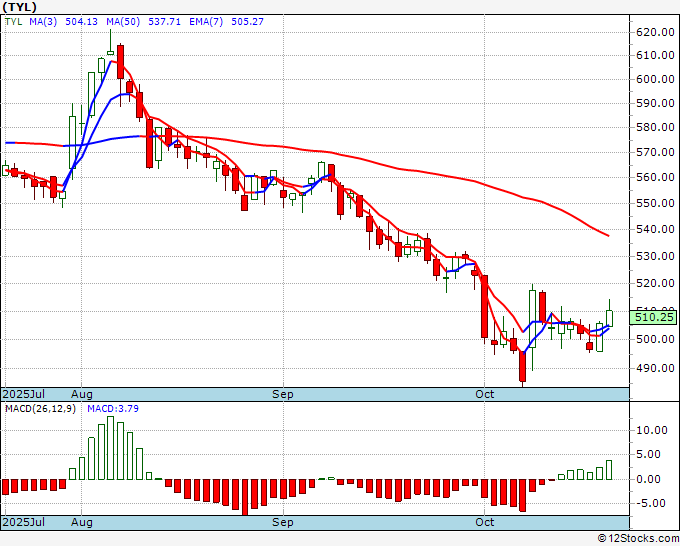Image resolution: width=680 pixels, height=546 pixels.
Task: Click Sep on the price chart axis
Action: tap(283, 394)
